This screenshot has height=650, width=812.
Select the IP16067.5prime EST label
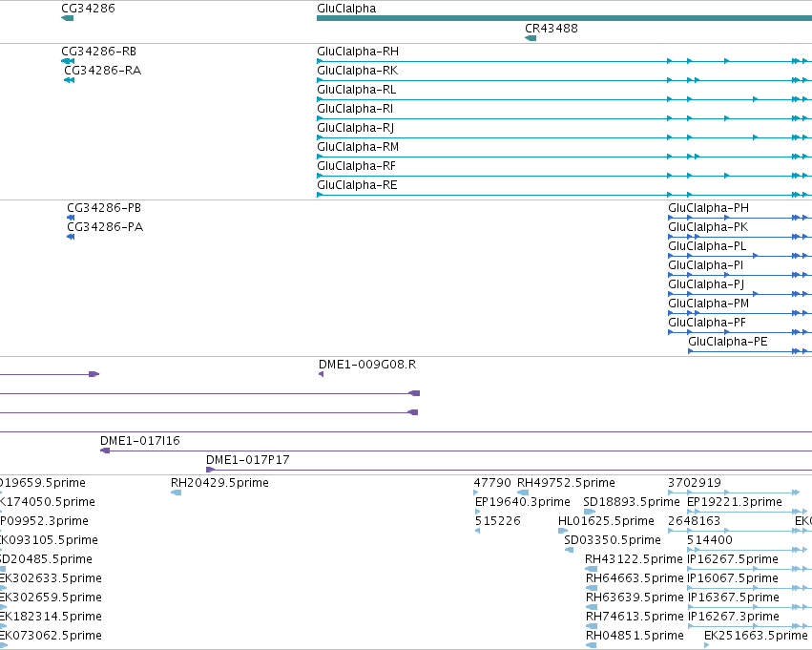(x=733, y=578)
